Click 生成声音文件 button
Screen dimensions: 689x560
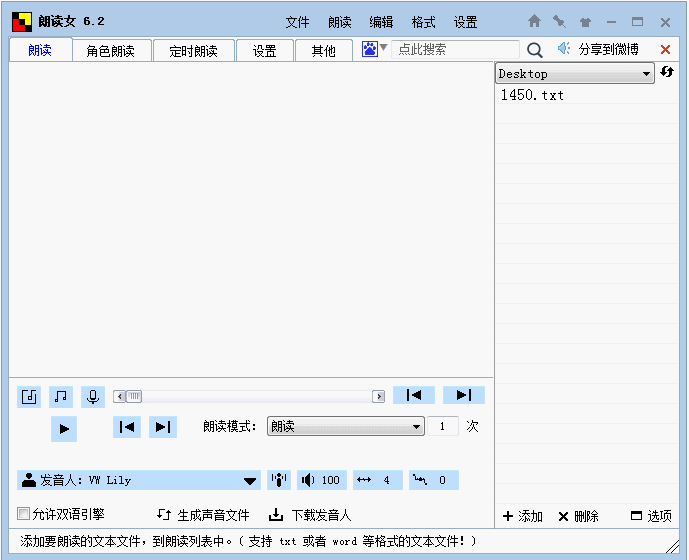point(203,515)
